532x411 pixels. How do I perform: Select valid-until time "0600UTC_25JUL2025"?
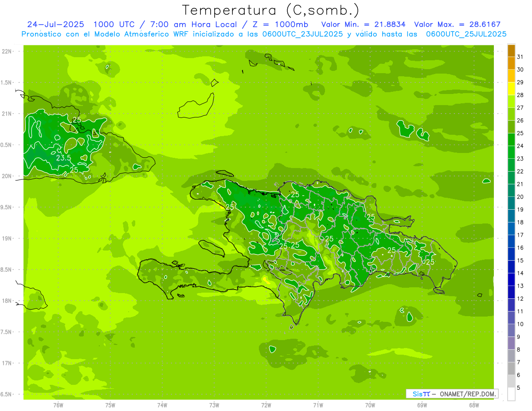coord(466,34)
